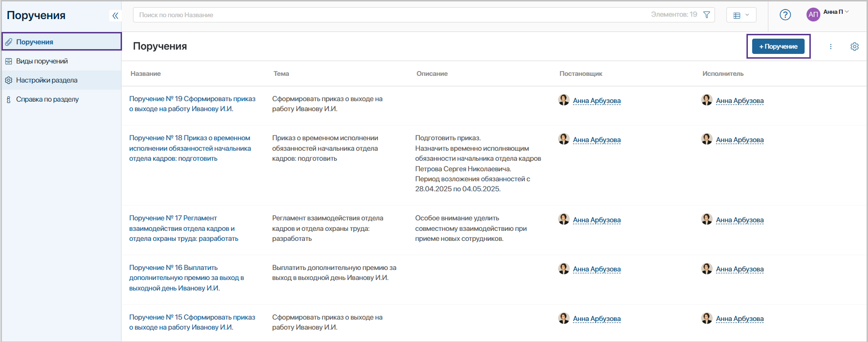
Task: Go to Настройки раздела
Action: click(x=47, y=80)
